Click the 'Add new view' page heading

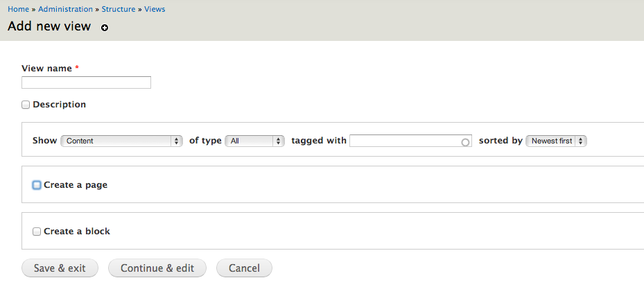point(49,26)
